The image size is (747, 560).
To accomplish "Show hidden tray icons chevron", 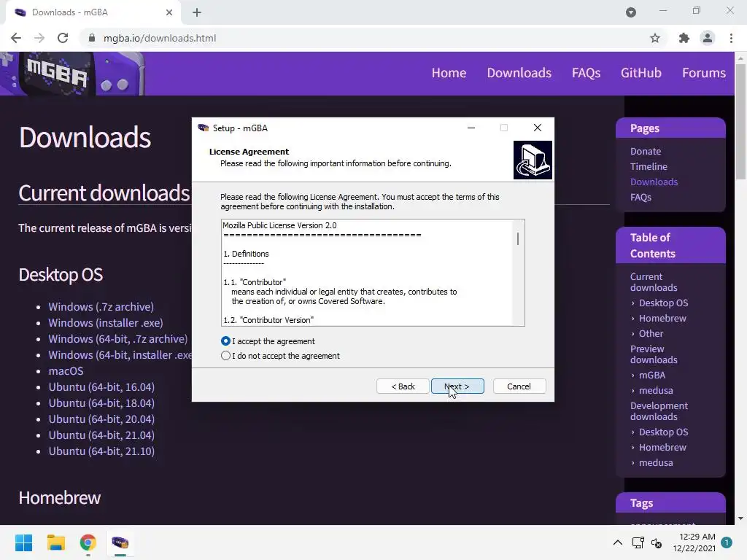I will 617,542.
